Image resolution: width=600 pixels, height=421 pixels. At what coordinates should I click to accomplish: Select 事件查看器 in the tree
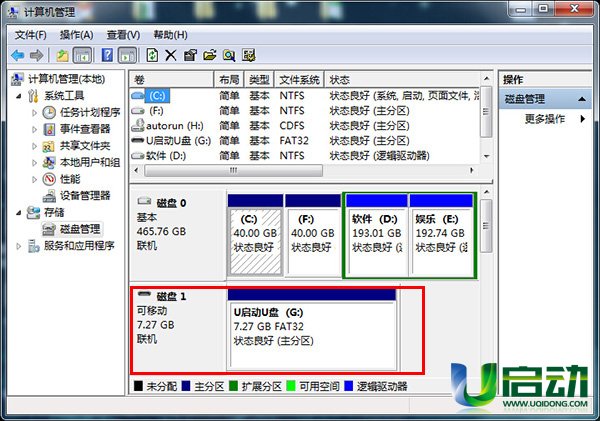(x=85, y=129)
